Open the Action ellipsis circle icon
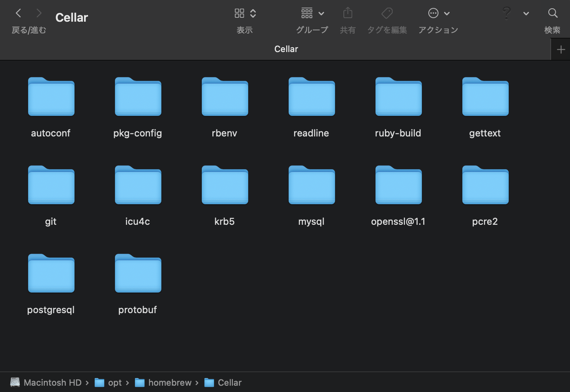Screen dimensions: 570x392 click(433, 13)
